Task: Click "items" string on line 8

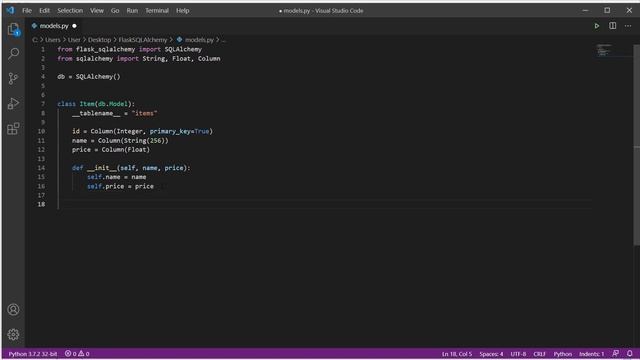Action: click(144, 113)
